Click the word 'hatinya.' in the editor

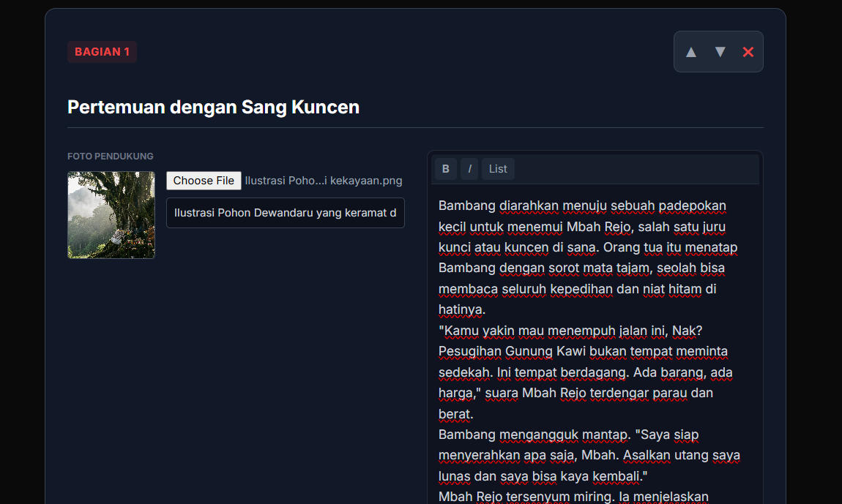(x=461, y=310)
